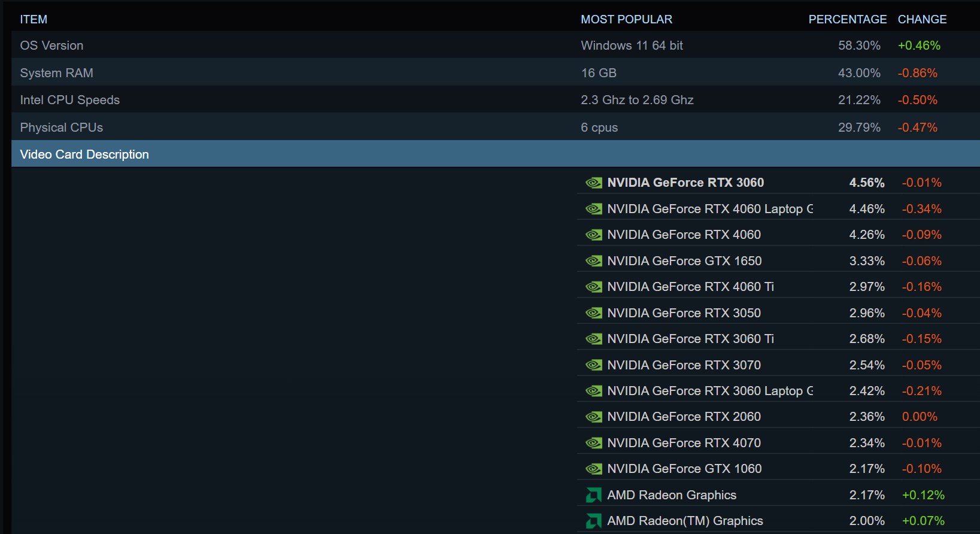The width and height of the screenshot is (980, 534).
Task: Select AMD Radeon(TM) Graphics name
Action: (x=685, y=521)
